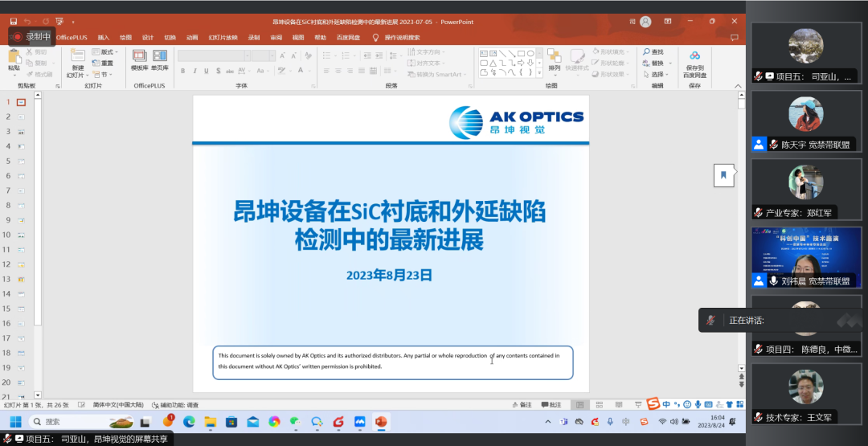The image size is (868, 446).
Task: Toggle bold formatting B
Action: (182, 71)
